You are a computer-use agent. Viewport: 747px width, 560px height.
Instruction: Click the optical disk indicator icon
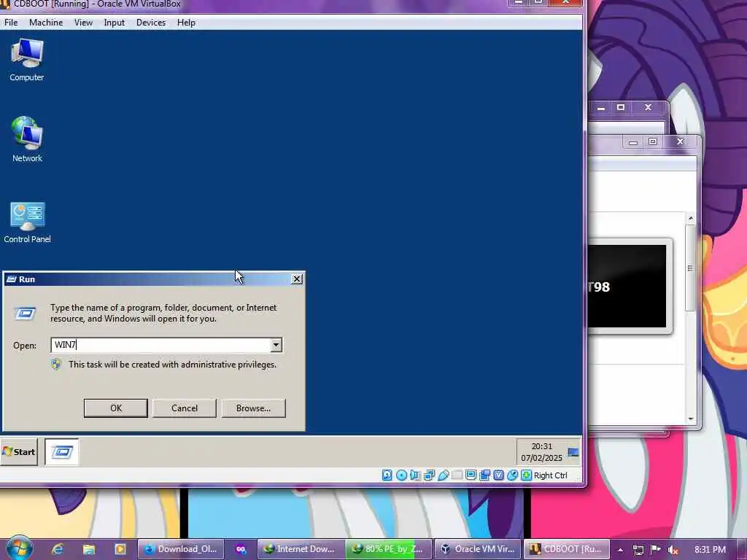tap(401, 475)
